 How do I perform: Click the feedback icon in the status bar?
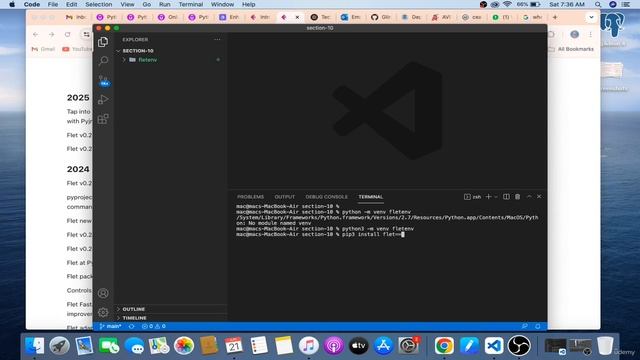click(x=524, y=326)
